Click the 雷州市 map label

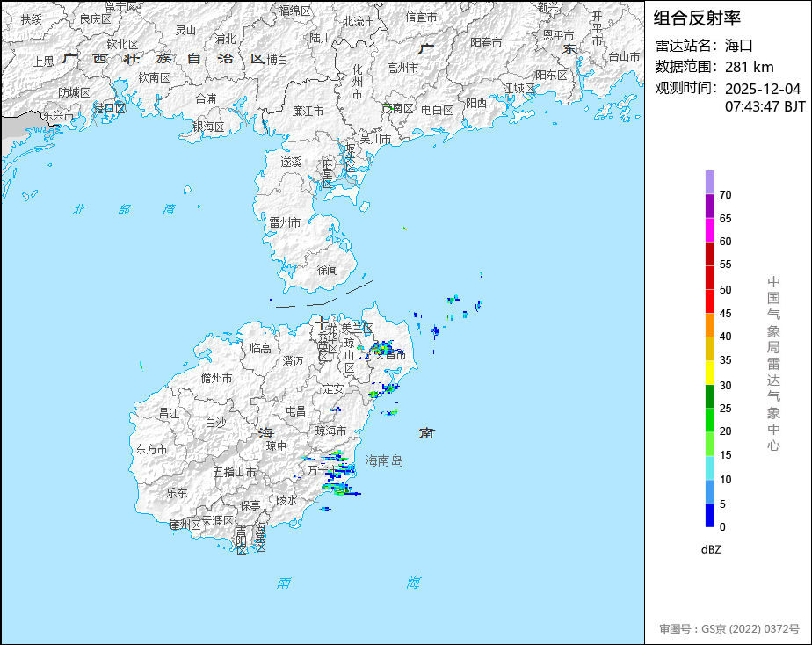point(285,222)
